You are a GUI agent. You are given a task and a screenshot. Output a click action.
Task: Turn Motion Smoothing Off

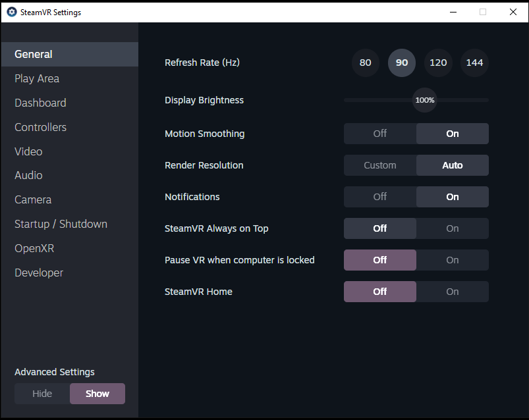tap(380, 134)
